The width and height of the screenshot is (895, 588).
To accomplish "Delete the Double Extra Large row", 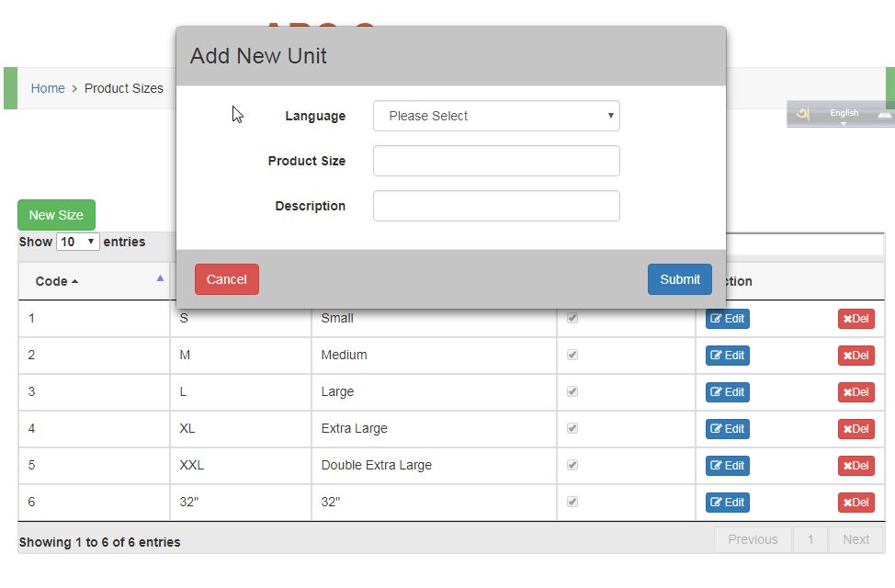I will point(855,466).
